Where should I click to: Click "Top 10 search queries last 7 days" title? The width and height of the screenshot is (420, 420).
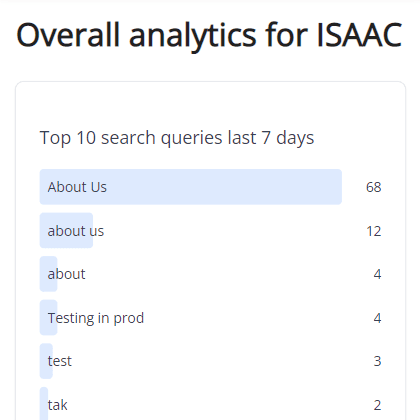[177, 138]
